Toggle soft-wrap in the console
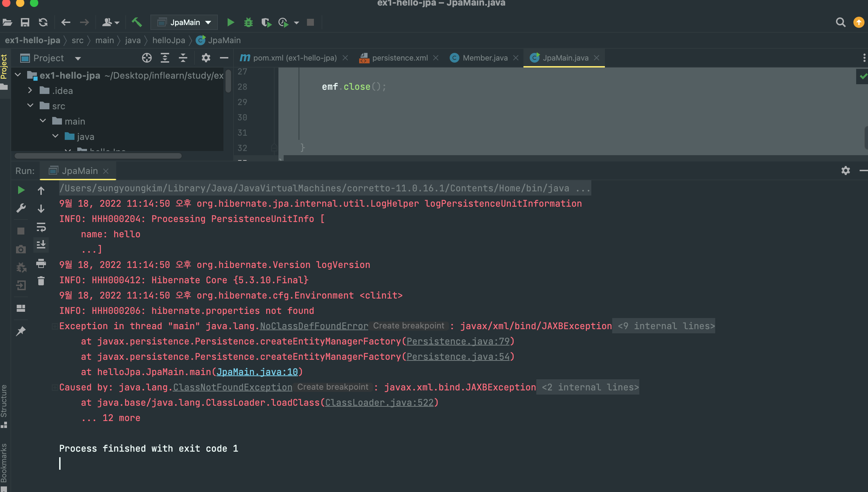This screenshot has width=868, height=492. tap(41, 227)
